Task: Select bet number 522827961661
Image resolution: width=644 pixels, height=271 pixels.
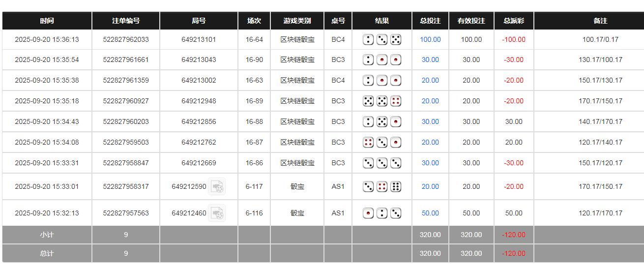Action: tap(126, 60)
